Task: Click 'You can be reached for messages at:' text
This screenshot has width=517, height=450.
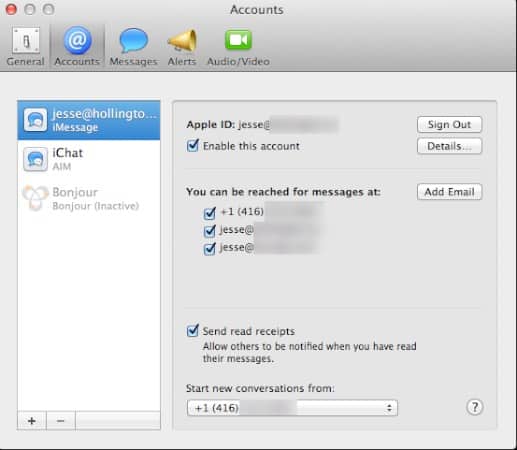Action: click(x=283, y=192)
